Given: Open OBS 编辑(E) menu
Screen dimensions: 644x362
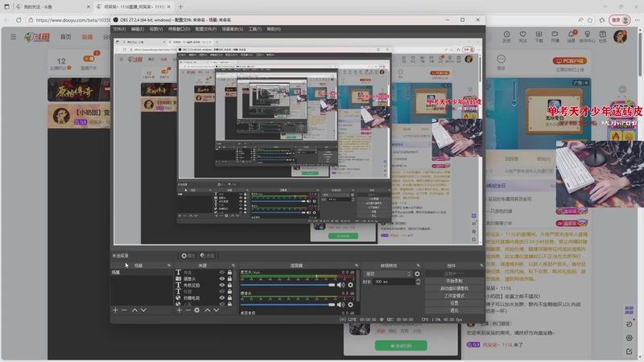Looking at the screenshot, I should [x=138, y=29].
